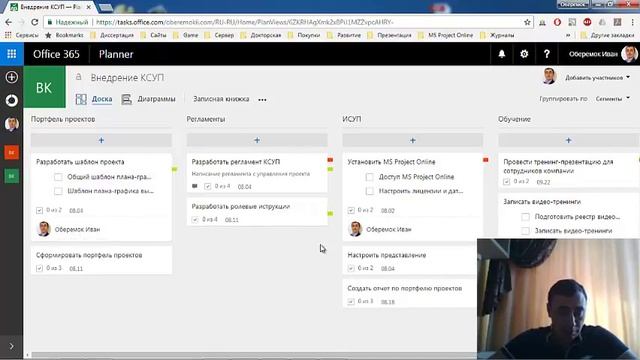
Task: Open the Office 365 home link
Action: 56,54
